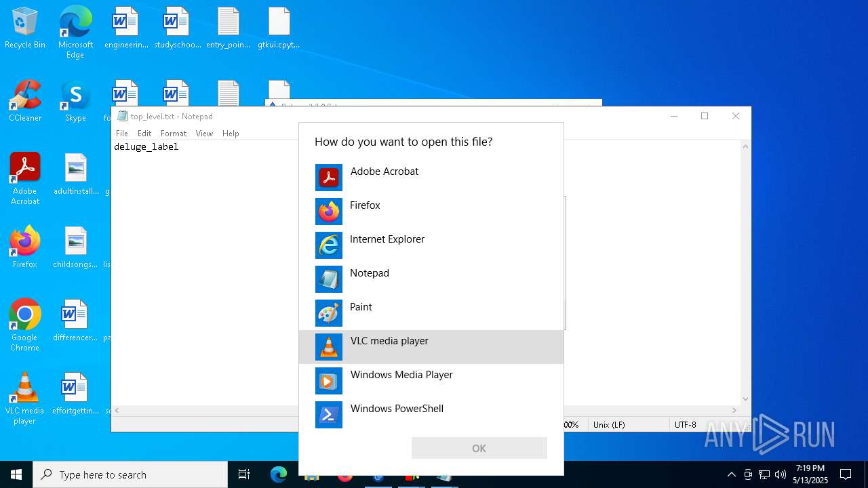Close the top_level.txt Notepad window
Screen dimensions: 868x488
click(x=736, y=116)
